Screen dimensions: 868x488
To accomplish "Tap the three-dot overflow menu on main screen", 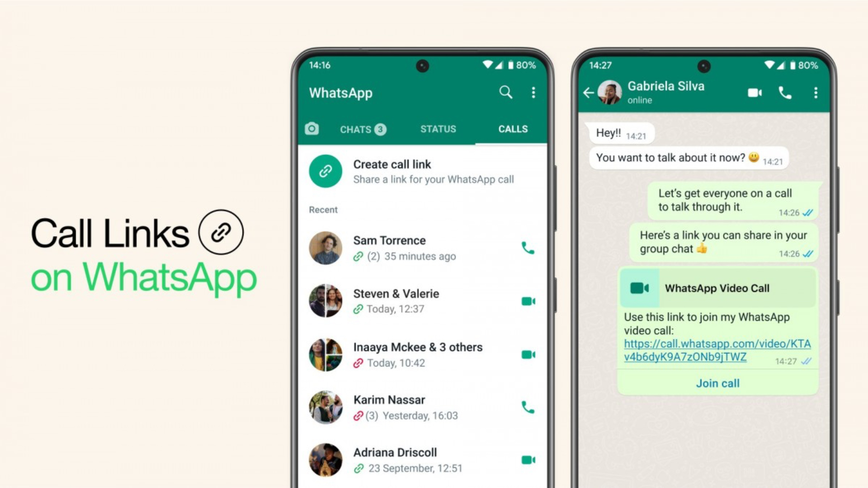I will coord(533,92).
